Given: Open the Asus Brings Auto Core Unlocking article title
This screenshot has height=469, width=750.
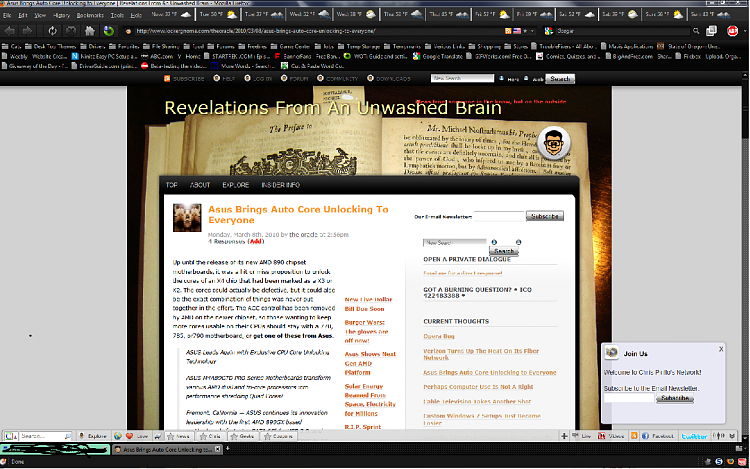Looking at the screenshot, I should [x=298, y=215].
